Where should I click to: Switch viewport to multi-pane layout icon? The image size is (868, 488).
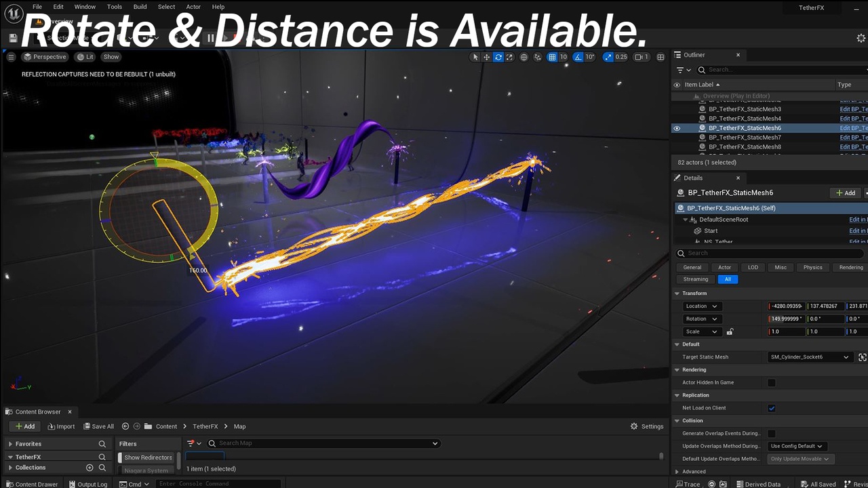point(660,57)
